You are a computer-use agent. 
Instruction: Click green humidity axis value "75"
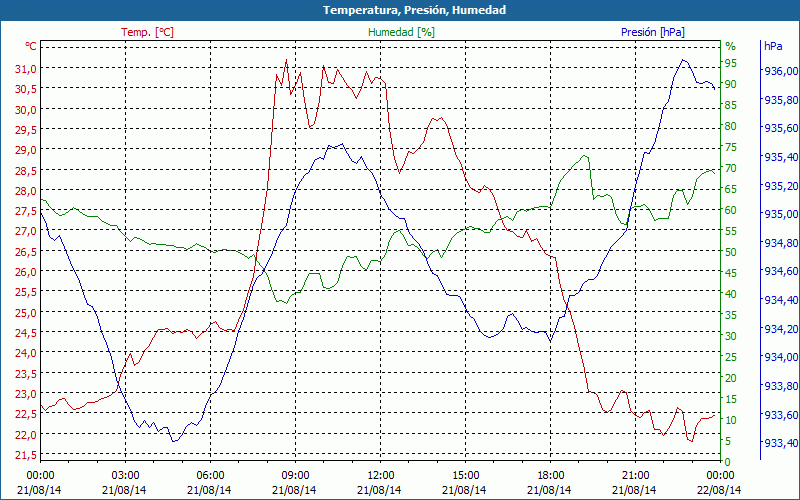[x=731, y=147]
